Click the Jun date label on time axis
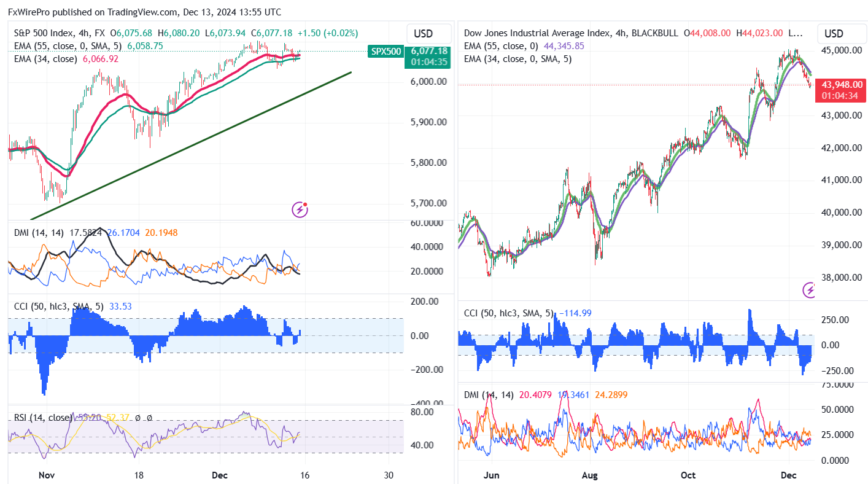The image size is (868, 484). pos(492,475)
